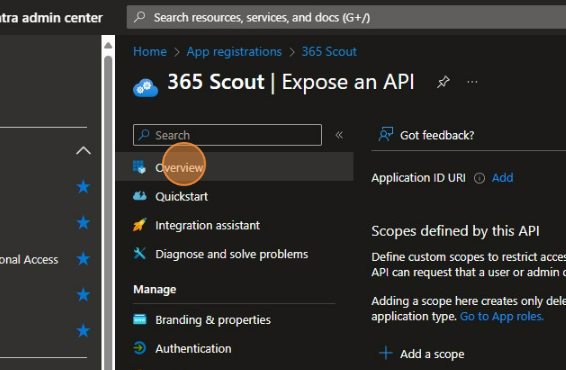
Task: Click the Scopes defined by this API heading
Action: [455, 231]
